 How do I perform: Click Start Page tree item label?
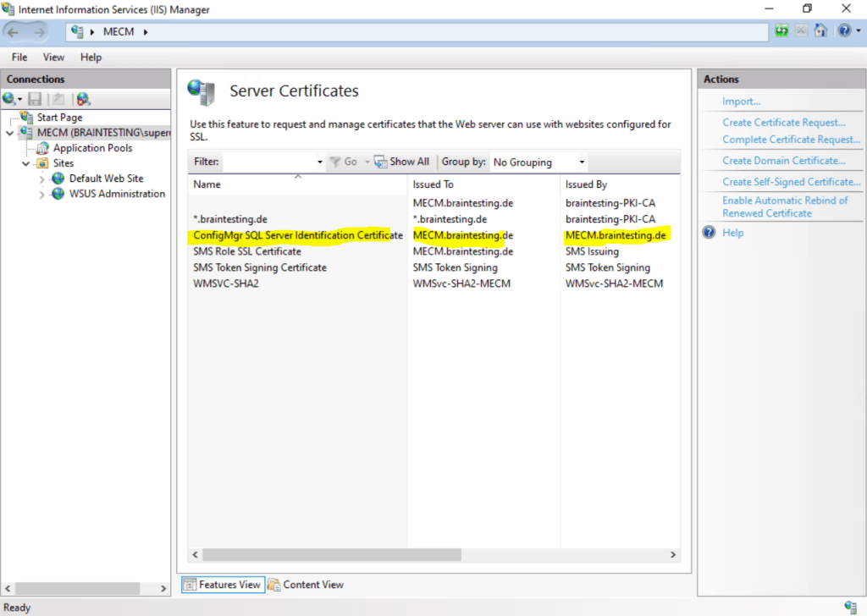click(60, 118)
